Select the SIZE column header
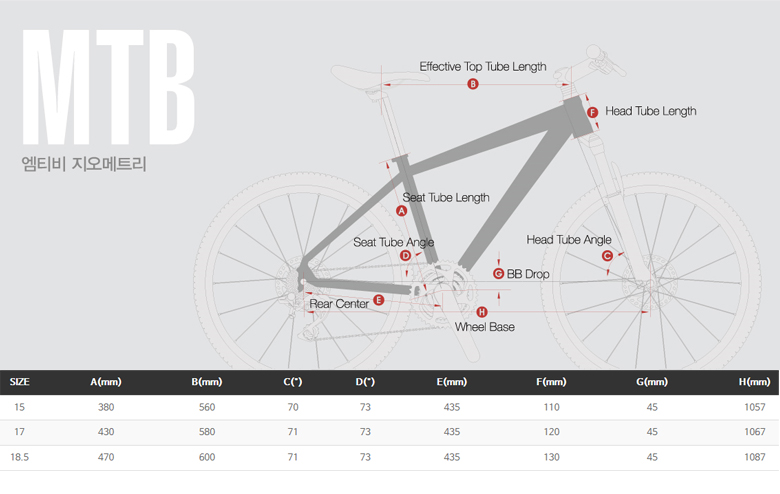The image size is (780, 494). pyautogui.click(x=19, y=382)
